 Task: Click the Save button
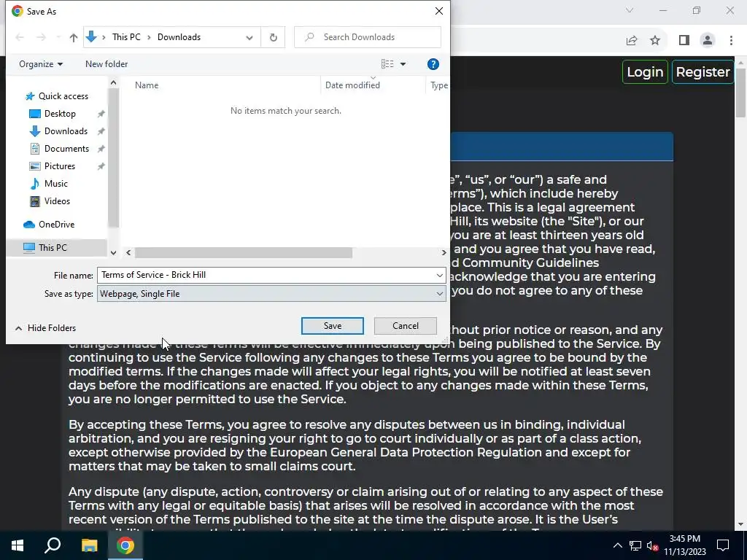tap(333, 326)
